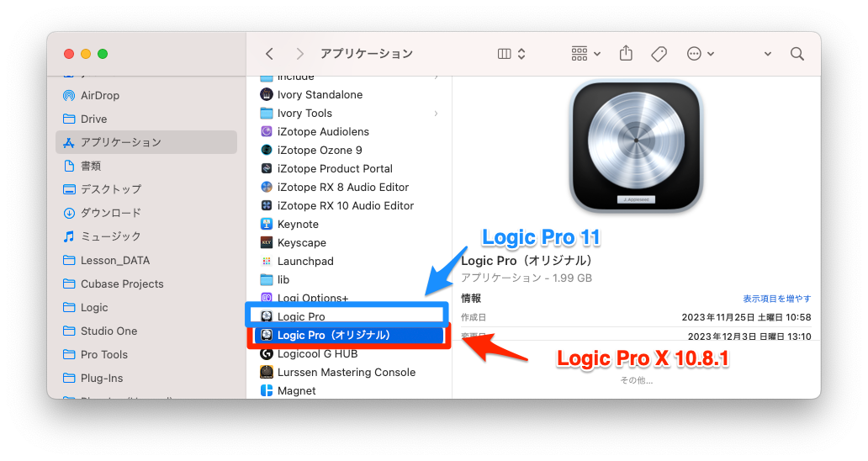Click the Launchpad app icon
868x461 pixels.
pos(267,262)
